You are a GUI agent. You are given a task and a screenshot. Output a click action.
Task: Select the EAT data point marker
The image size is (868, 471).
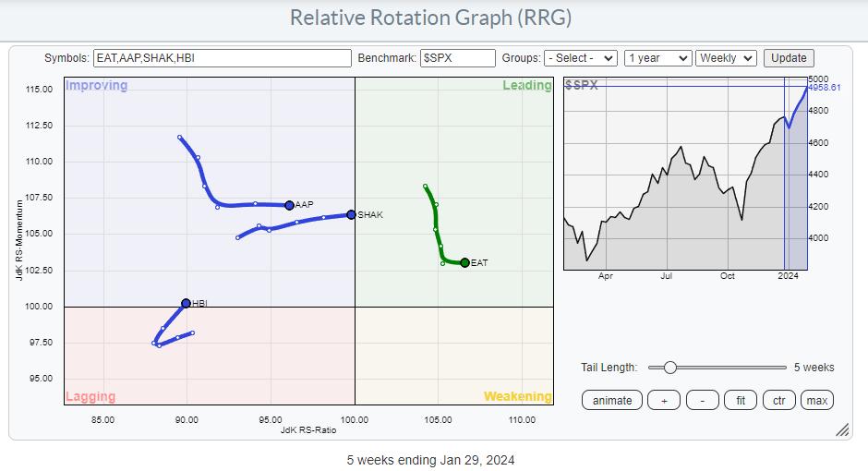pos(464,263)
